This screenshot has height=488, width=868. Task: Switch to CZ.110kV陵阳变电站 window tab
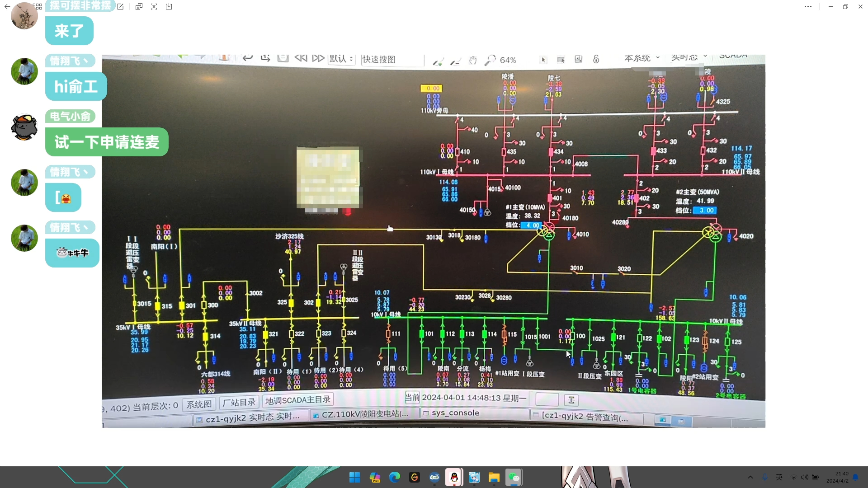[365, 414]
